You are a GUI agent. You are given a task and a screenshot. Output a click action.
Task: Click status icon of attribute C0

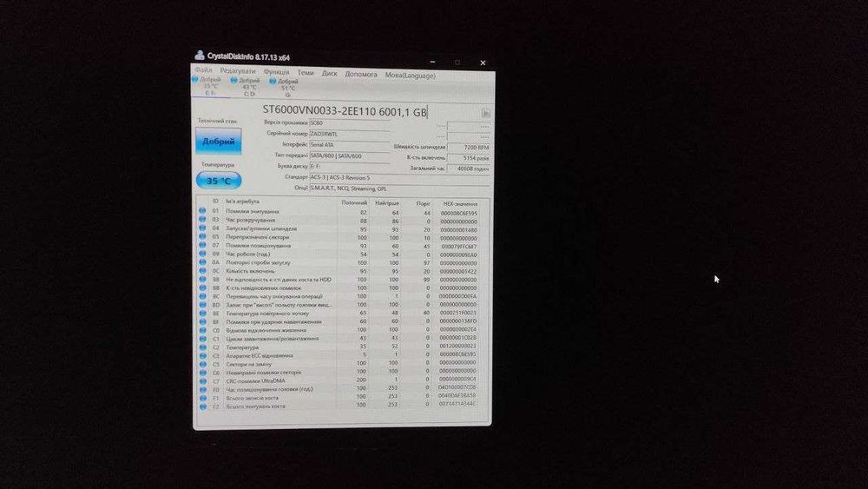202,330
